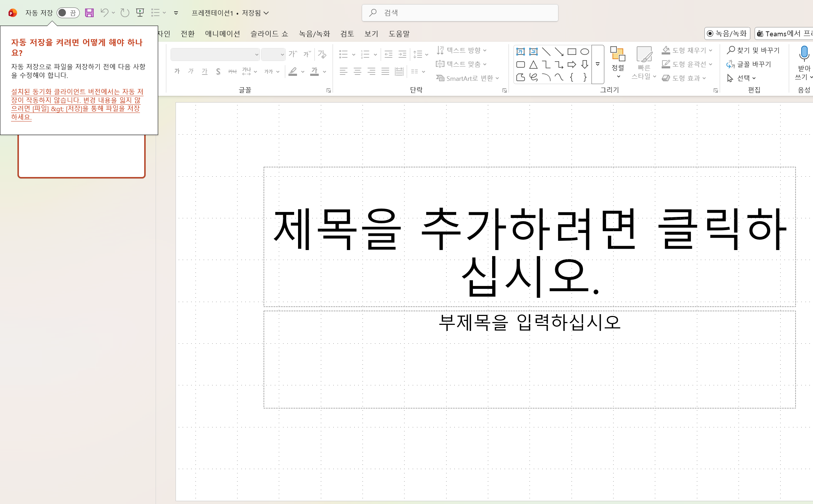Open the 전환 tab
This screenshot has height=504, width=813.
tap(188, 33)
